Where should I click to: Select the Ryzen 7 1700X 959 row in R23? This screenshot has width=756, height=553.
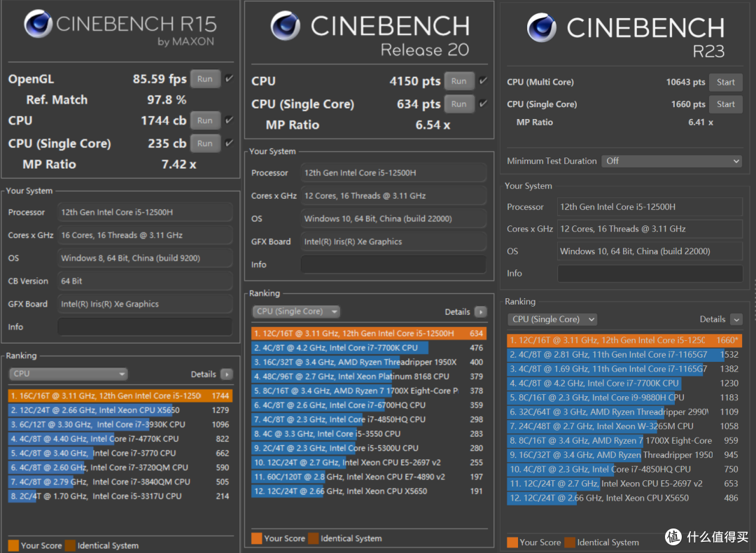click(x=624, y=441)
